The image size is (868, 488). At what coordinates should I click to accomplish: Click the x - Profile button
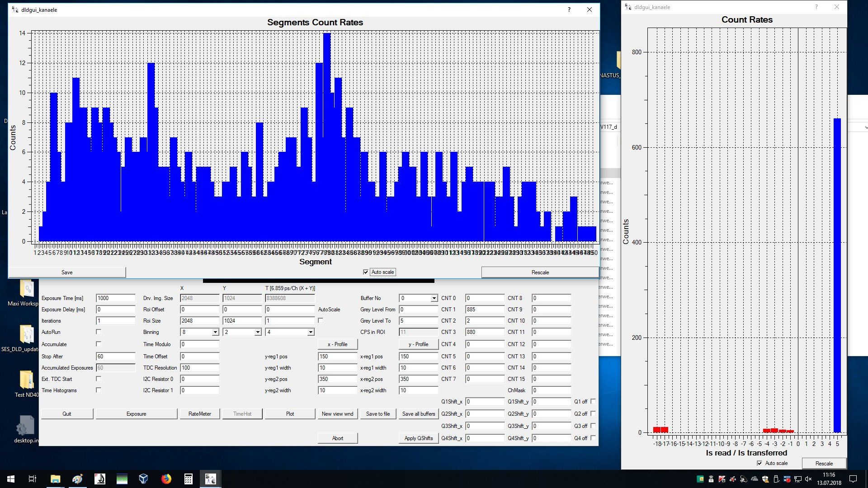(x=337, y=344)
